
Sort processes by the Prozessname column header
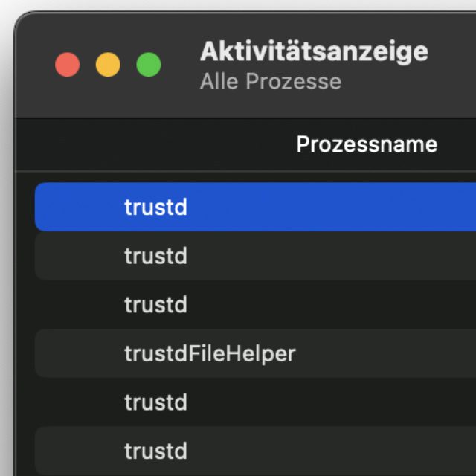[x=366, y=144]
